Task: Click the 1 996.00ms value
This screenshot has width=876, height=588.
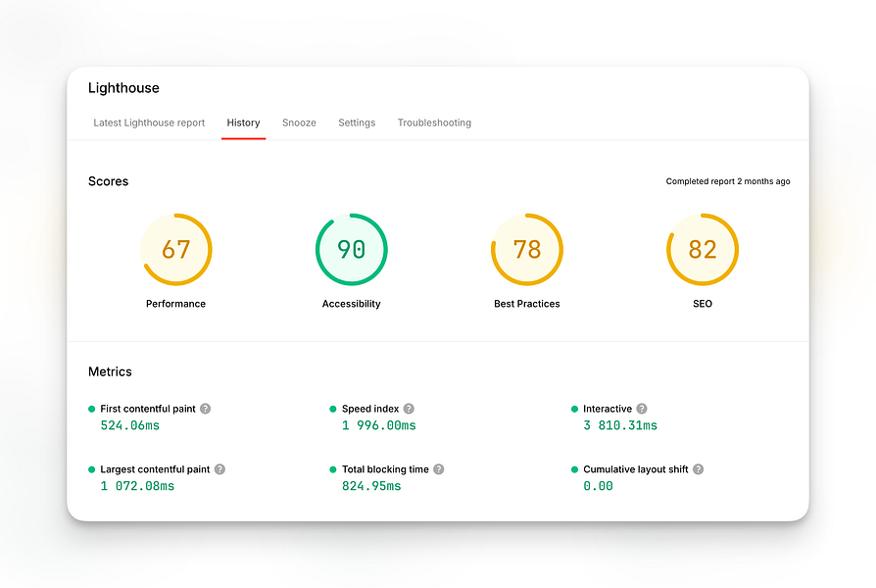Action: pos(379,425)
